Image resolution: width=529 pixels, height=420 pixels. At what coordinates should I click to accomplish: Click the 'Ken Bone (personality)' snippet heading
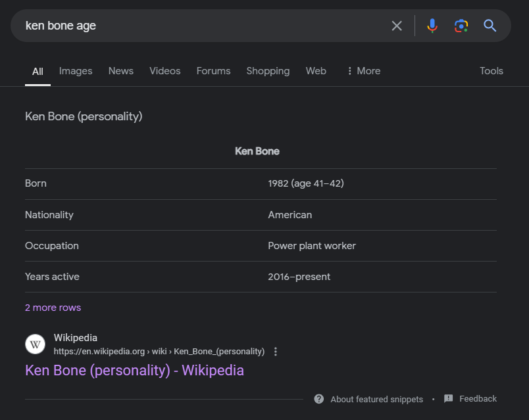(84, 116)
